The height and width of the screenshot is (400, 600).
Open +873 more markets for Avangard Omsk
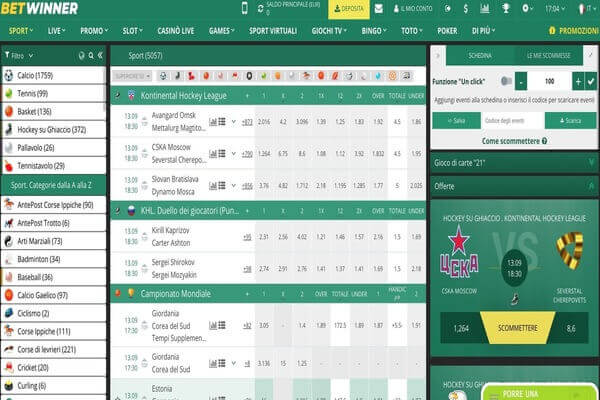tap(247, 122)
